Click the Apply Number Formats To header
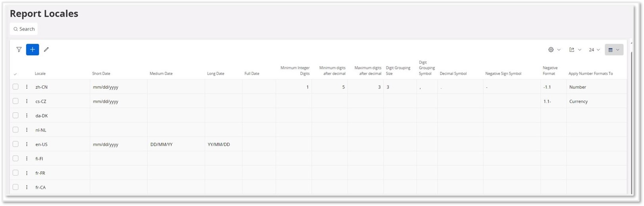644x206 pixels. pyautogui.click(x=590, y=73)
